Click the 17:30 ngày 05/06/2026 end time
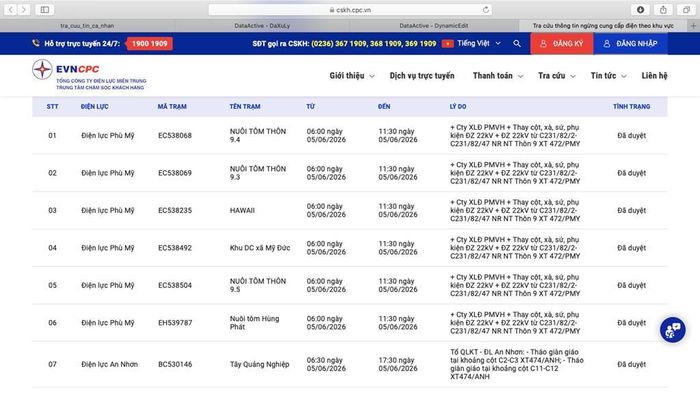 pos(398,365)
